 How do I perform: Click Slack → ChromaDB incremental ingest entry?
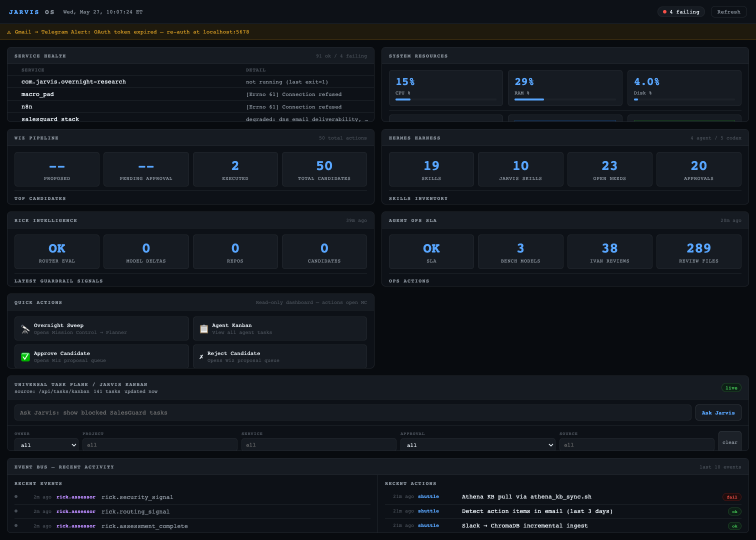click(x=524, y=526)
